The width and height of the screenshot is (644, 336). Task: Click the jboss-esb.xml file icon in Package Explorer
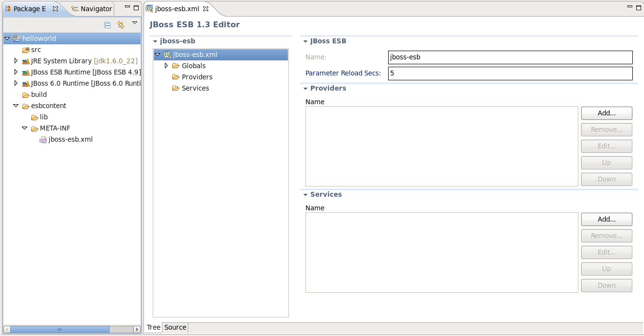point(43,140)
